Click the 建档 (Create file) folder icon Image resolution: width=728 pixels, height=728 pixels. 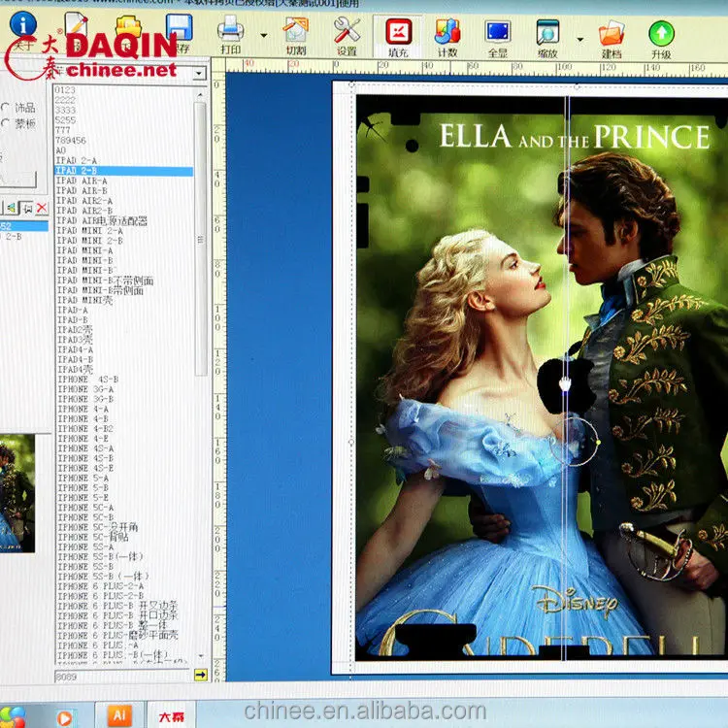(x=612, y=35)
